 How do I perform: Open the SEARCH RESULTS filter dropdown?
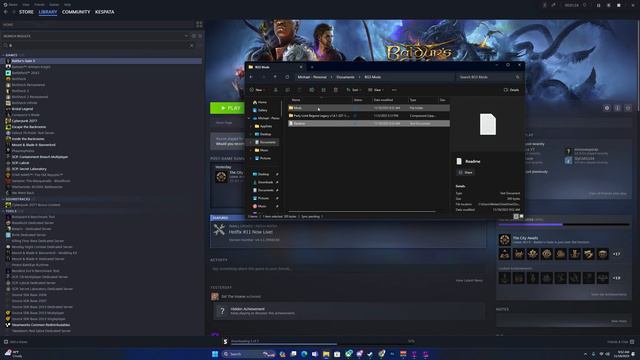pos(186,36)
